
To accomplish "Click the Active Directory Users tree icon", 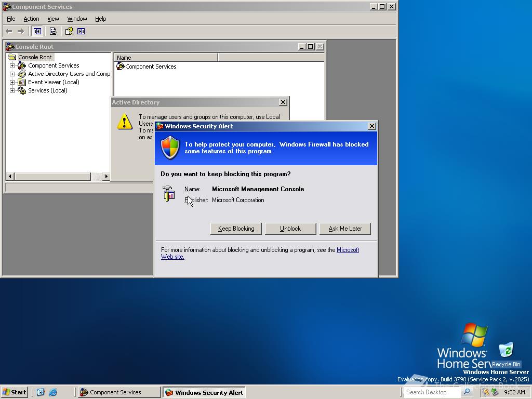I will pos(22,74).
